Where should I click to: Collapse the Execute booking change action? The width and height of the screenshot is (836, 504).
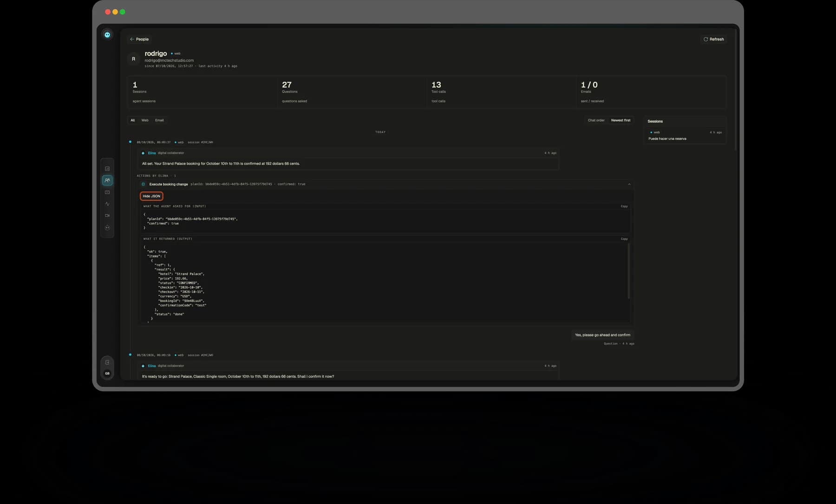[x=629, y=184]
